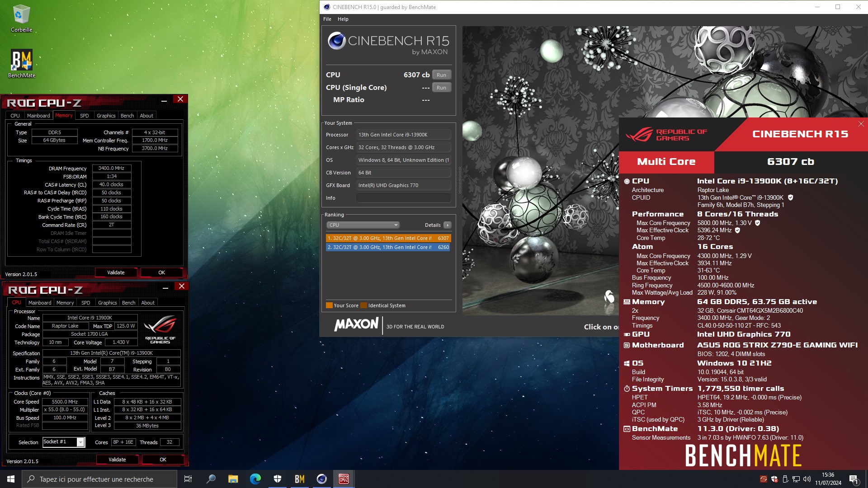
Task: Close the BenchMate result overlay
Action: [x=861, y=124]
